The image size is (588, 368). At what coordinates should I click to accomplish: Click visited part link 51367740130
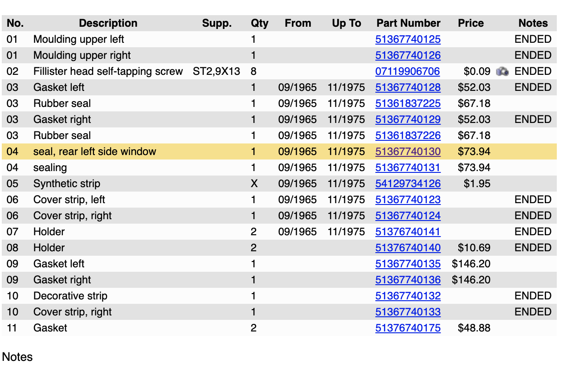tap(408, 151)
